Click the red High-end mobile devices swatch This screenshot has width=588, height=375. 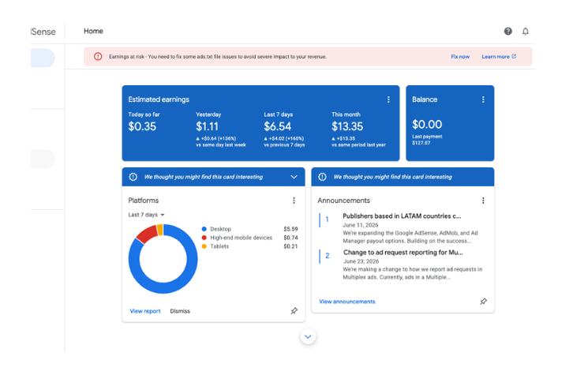[x=204, y=238]
